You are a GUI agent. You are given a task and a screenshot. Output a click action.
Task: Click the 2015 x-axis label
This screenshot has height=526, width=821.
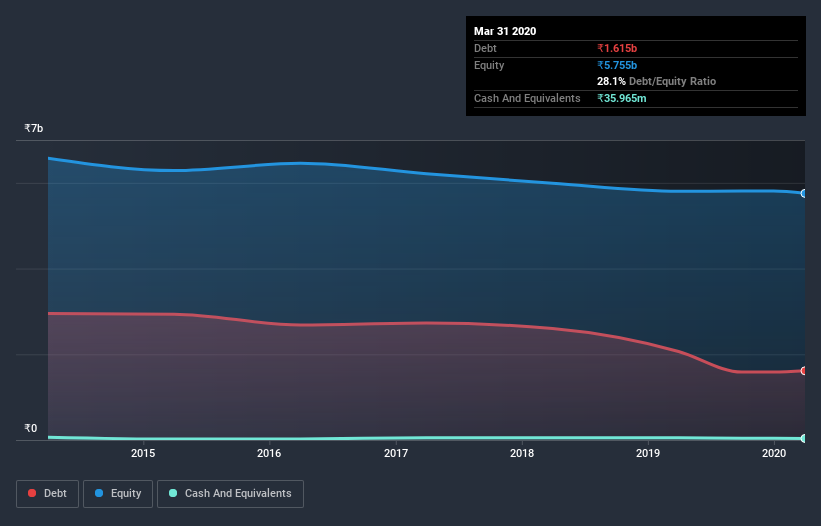click(x=143, y=453)
